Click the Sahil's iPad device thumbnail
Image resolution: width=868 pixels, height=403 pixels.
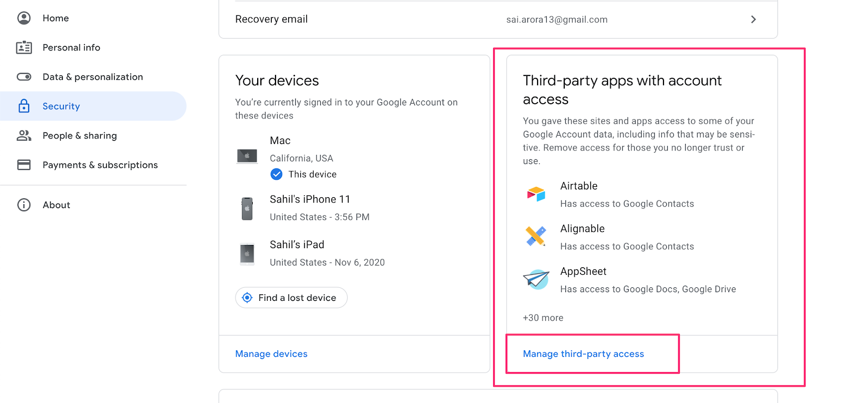(247, 254)
